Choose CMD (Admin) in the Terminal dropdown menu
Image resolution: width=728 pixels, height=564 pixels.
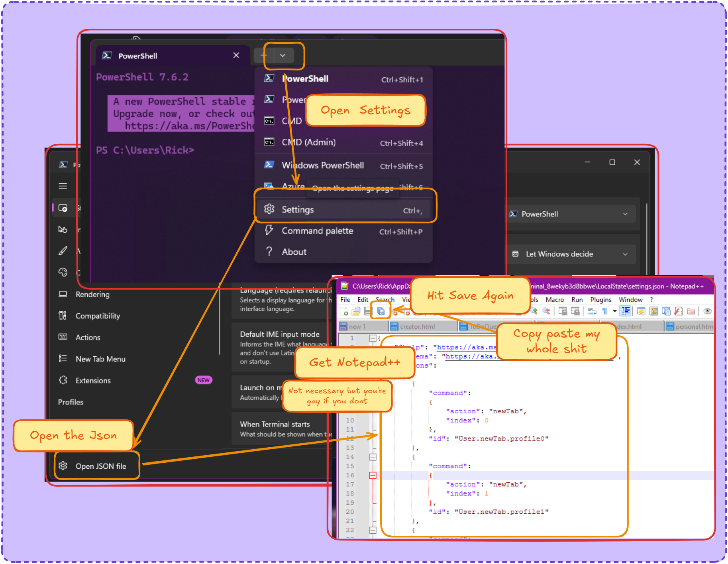tap(344, 142)
